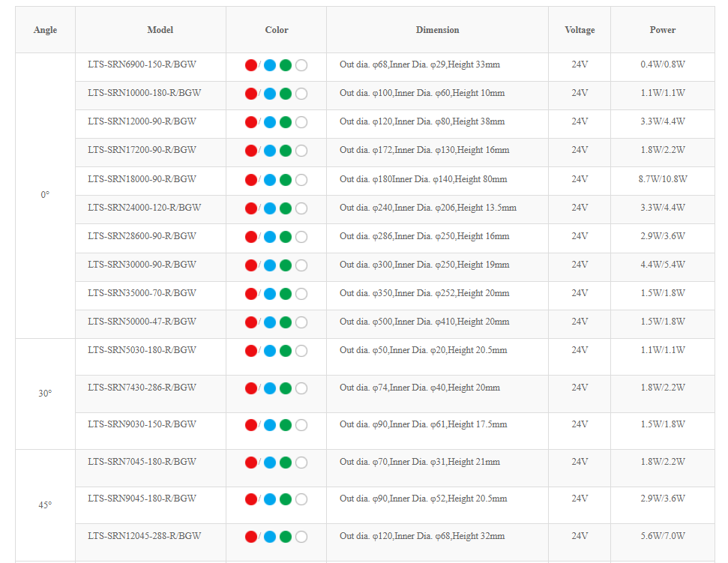Select model LTS-SRN28600-90-R/BGW

click(x=142, y=236)
